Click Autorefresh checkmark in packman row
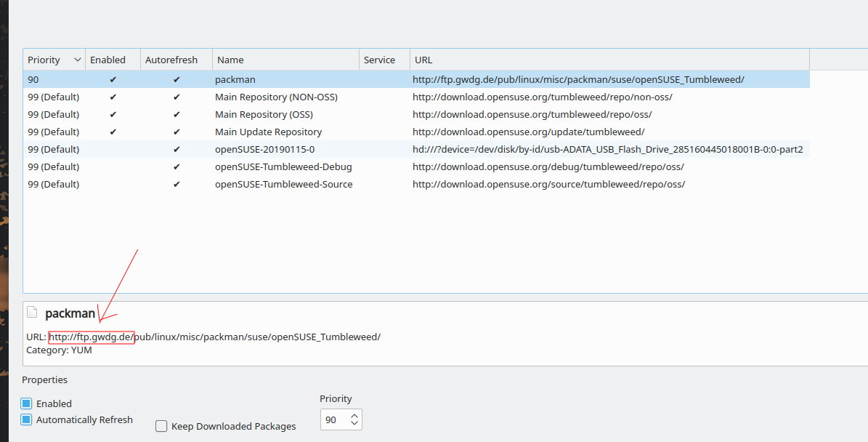868x442 pixels. (177, 80)
